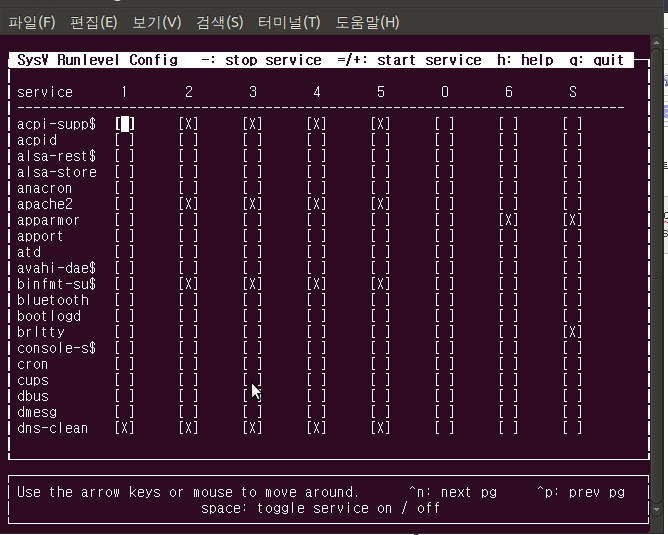Enable dmesg checkbox for runlevel S
Screen dimensions: 668x535
point(572,412)
